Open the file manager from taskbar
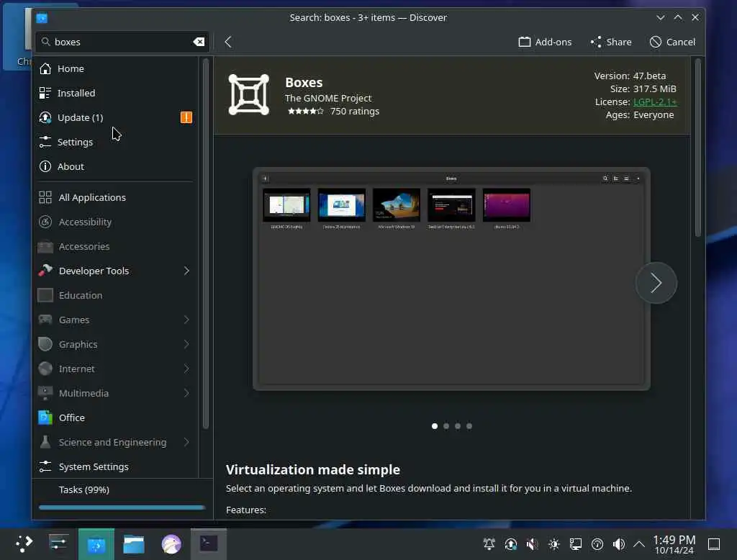This screenshot has height=560, width=737. coord(133,544)
